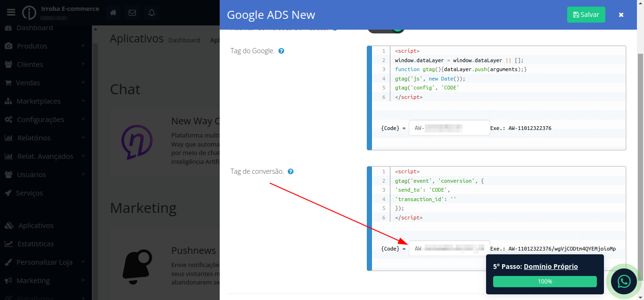Click the Serviços rocket icon

tap(8, 193)
